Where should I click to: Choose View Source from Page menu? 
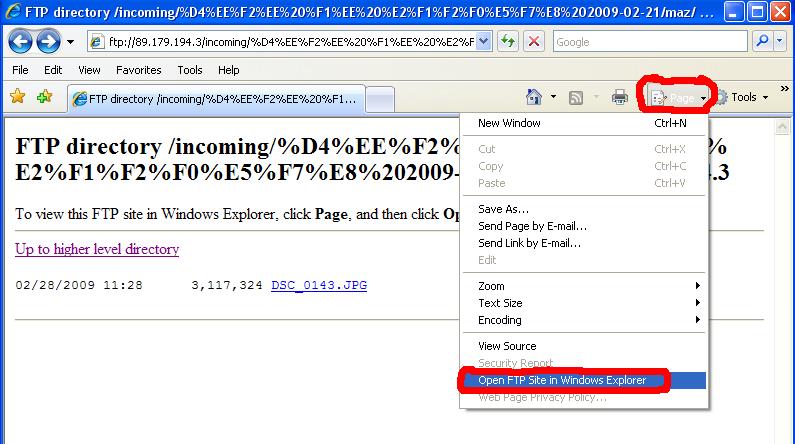pos(507,346)
